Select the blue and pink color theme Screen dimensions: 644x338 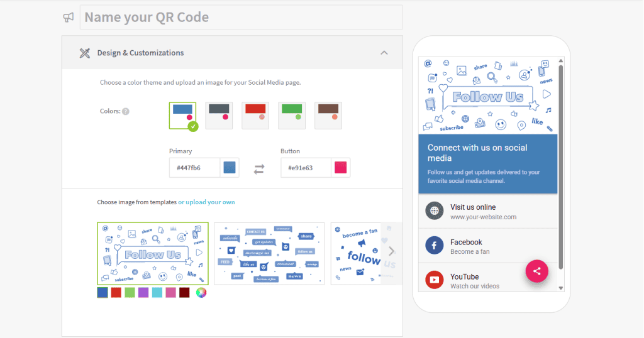[183, 116]
